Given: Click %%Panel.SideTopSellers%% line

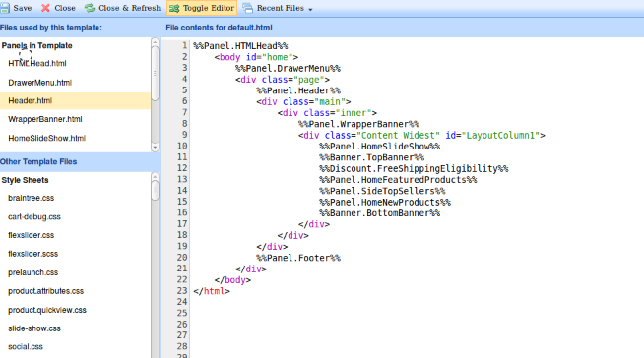Looking at the screenshot, I should [x=382, y=191].
